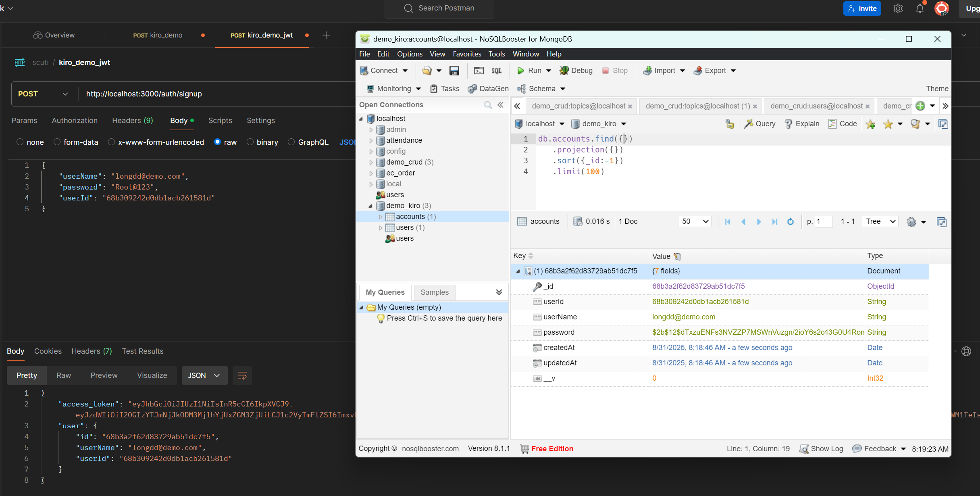Select the users (1) collection
Image resolution: width=980 pixels, height=496 pixels.
click(410, 228)
